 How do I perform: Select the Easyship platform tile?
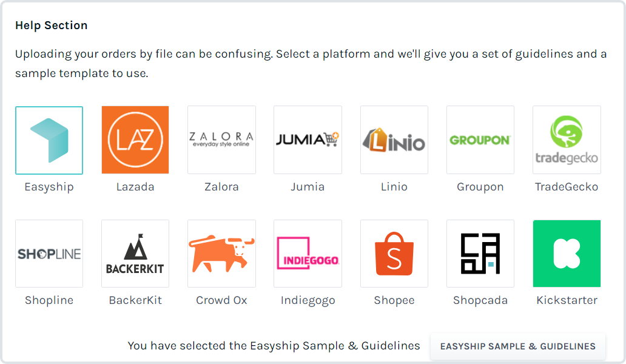49,140
